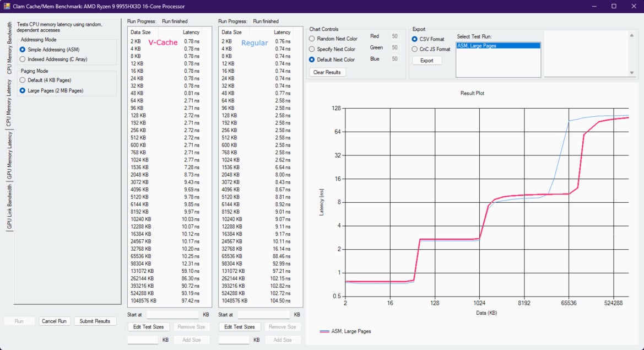Click Clear Results in Chart Controls
The image size is (644, 350).
327,72
